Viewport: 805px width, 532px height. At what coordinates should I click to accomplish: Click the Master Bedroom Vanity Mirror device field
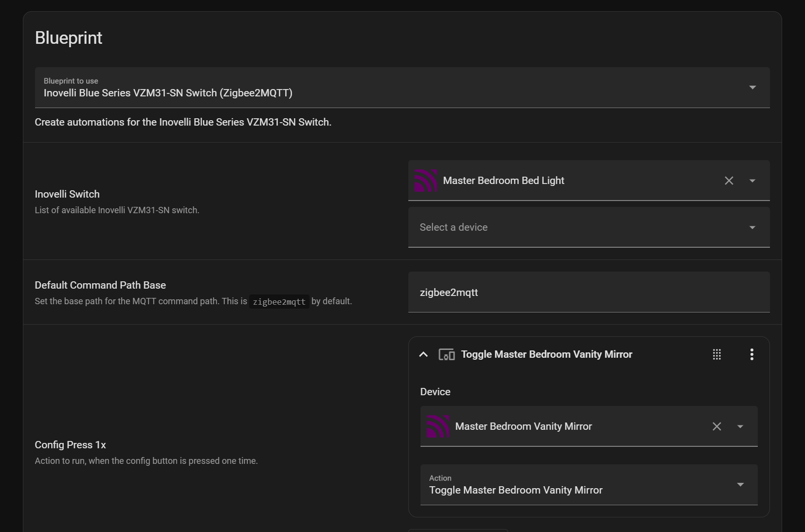click(589, 426)
